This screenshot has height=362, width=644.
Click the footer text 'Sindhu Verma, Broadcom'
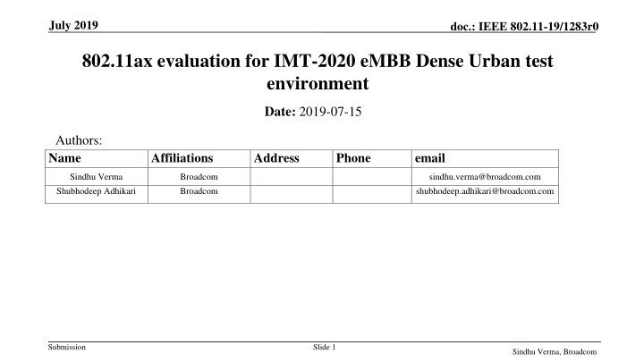[555, 352]
